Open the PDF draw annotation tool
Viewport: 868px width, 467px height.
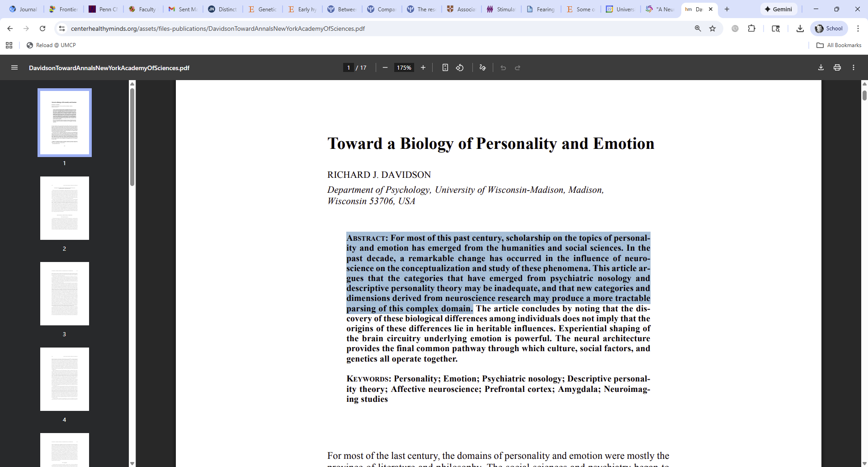482,68
